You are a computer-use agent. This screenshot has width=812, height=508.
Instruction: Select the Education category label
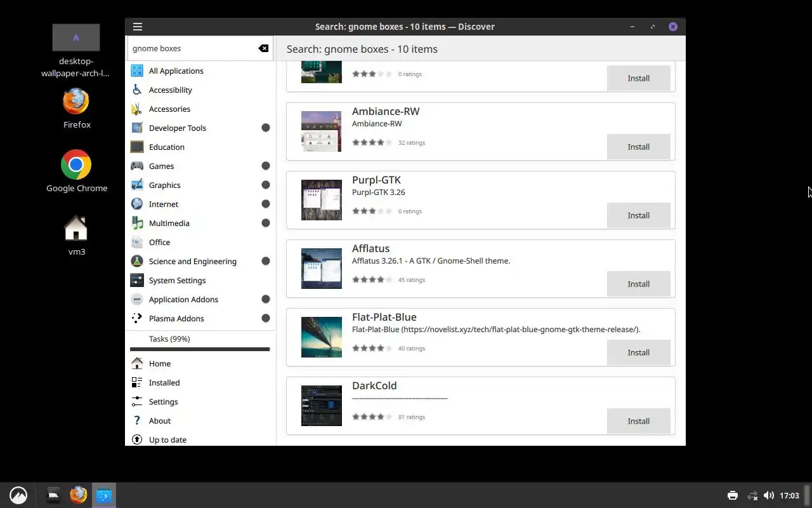pos(167,147)
